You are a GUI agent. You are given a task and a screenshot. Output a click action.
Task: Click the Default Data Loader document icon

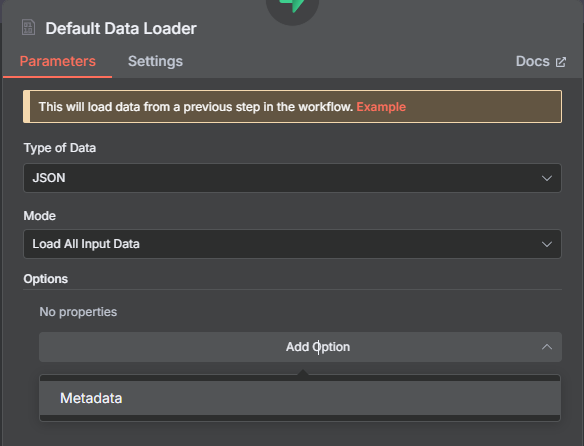[28, 27]
